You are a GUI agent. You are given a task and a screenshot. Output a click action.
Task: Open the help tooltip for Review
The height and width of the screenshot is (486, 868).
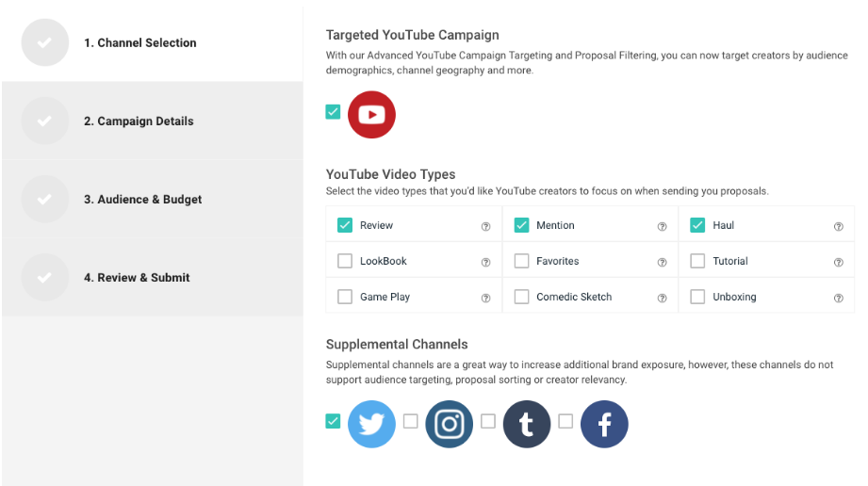[485, 226]
